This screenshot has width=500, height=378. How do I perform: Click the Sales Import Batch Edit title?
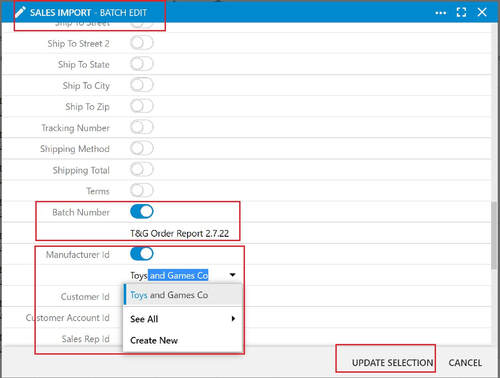coord(88,13)
